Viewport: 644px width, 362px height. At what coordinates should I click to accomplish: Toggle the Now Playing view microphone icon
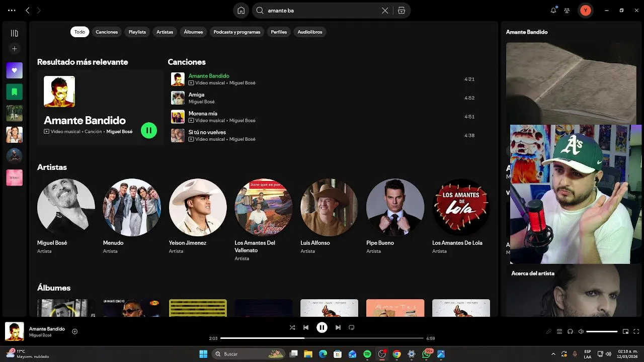pyautogui.click(x=549, y=331)
